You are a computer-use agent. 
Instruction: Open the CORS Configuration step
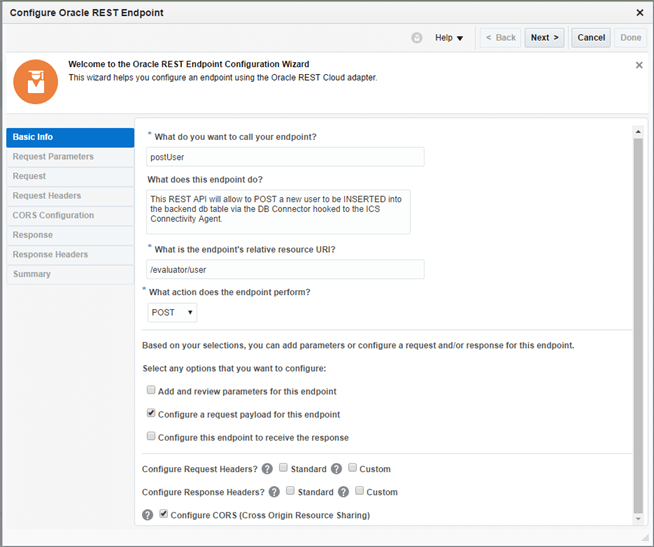(53, 215)
